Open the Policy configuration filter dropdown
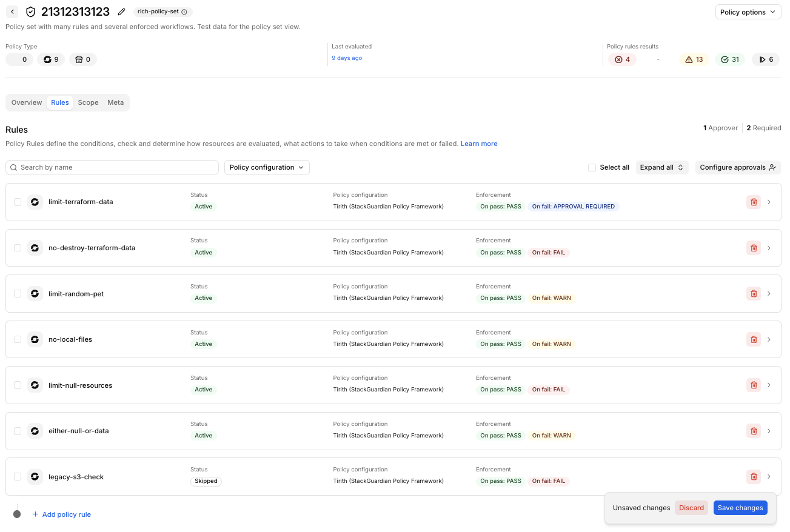The width and height of the screenshot is (790, 532). point(267,167)
